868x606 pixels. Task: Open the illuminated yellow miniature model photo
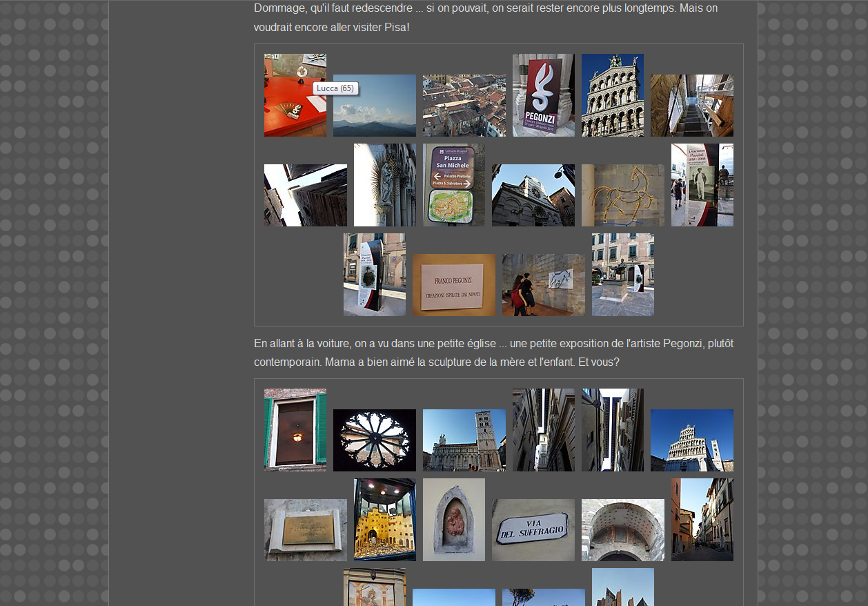384,519
